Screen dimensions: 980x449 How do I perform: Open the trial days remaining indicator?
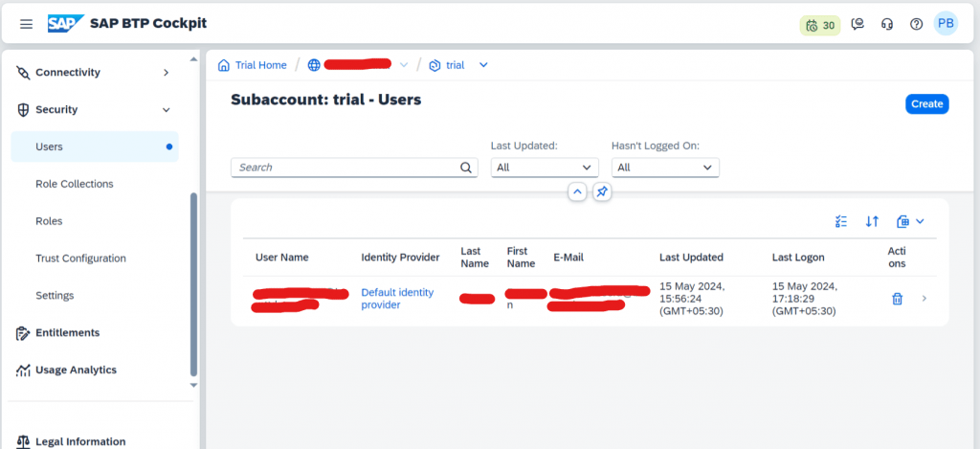point(820,25)
